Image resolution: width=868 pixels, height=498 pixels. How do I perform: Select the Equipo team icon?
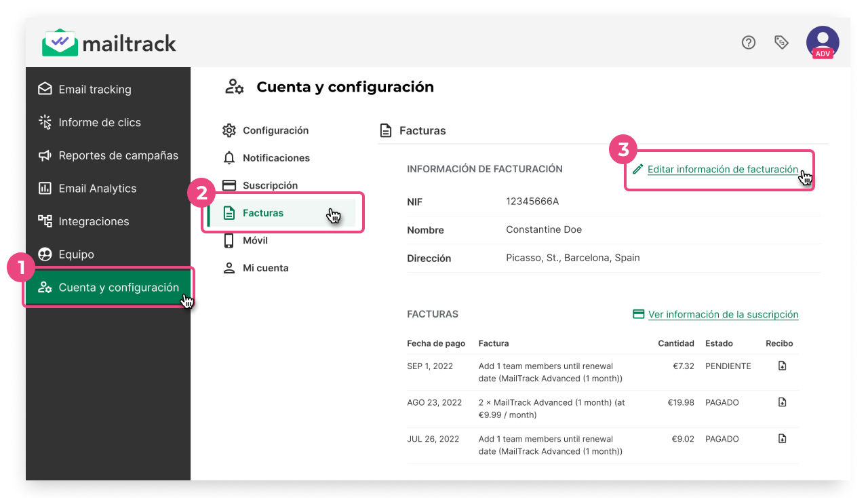45,254
